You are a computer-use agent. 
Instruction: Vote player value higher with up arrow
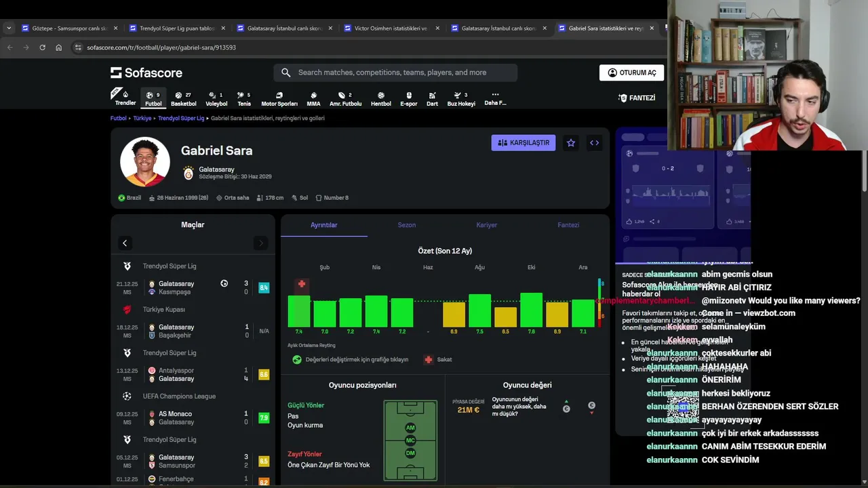[x=566, y=405]
